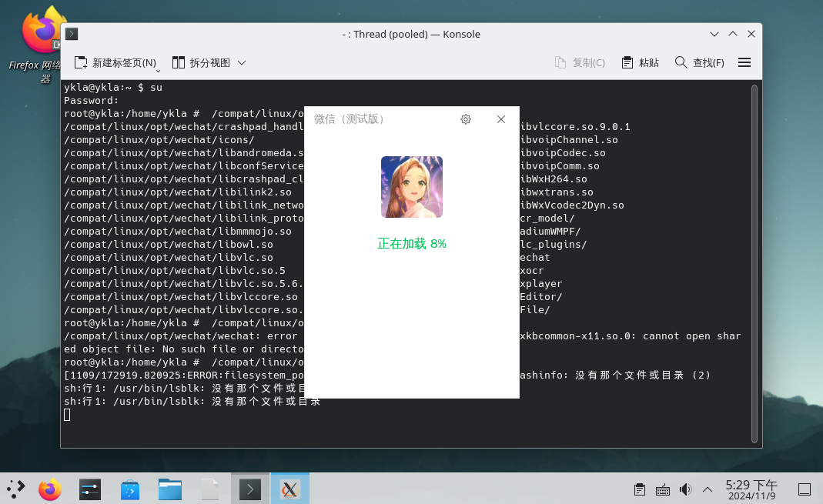
Task: Click the libowl.so path line
Action: pyautogui.click(x=169, y=245)
